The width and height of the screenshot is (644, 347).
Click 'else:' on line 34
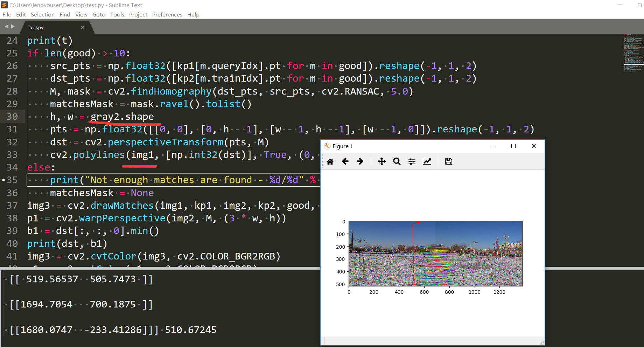(x=41, y=167)
